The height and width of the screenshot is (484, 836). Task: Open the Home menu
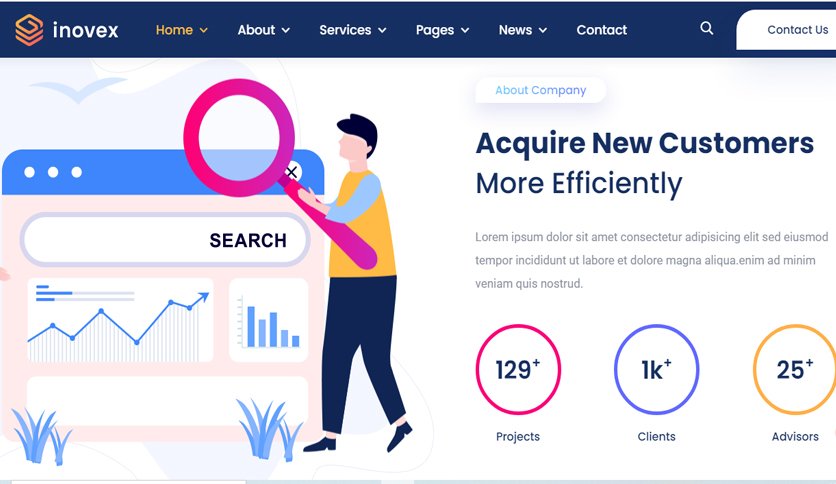pos(174,30)
